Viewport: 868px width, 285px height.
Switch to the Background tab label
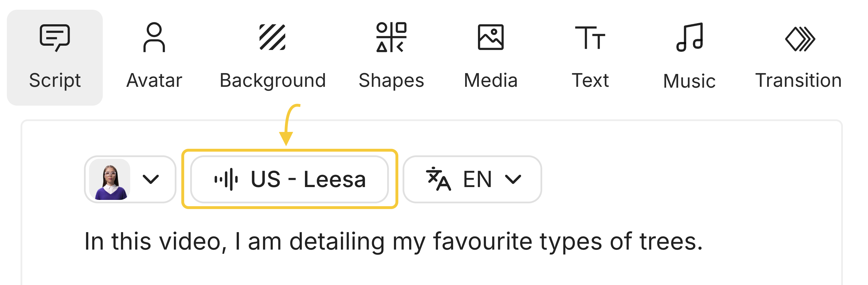(x=272, y=80)
